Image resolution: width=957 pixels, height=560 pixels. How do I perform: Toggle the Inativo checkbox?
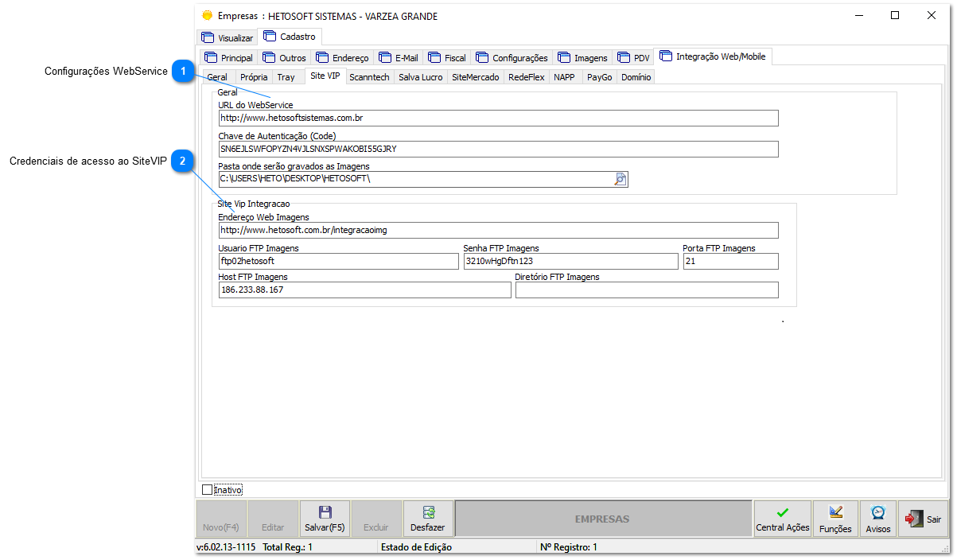tap(208, 489)
